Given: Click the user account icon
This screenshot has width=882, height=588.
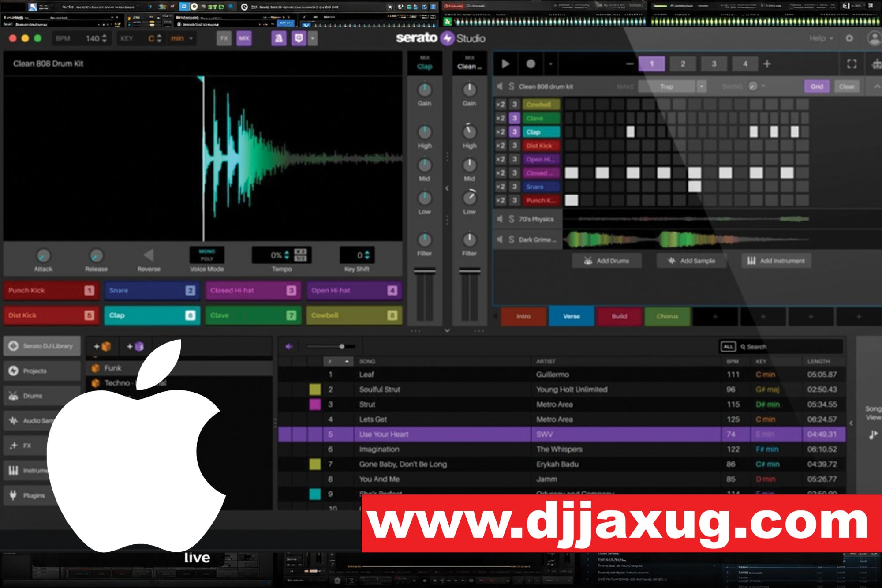Looking at the screenshot, I should [x=874, y=38].
